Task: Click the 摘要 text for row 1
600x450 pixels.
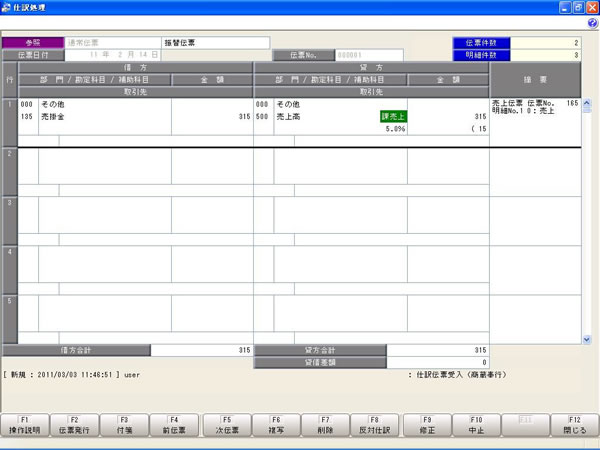Action: coord(535,107)
